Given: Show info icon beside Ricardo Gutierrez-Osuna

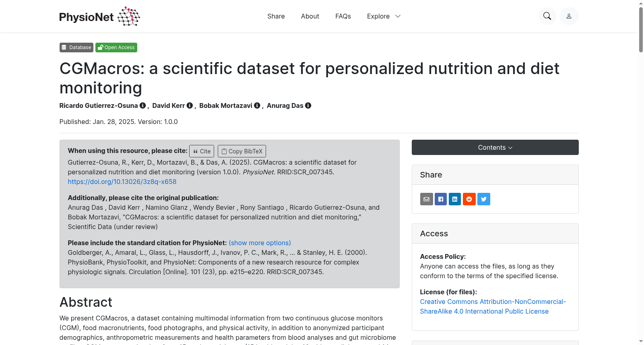Looking at the screenshot, I should click(x=142, y=105).
